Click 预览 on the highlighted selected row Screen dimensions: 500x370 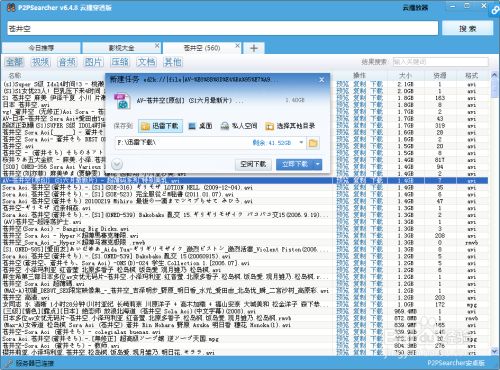[x=342, y=181]
